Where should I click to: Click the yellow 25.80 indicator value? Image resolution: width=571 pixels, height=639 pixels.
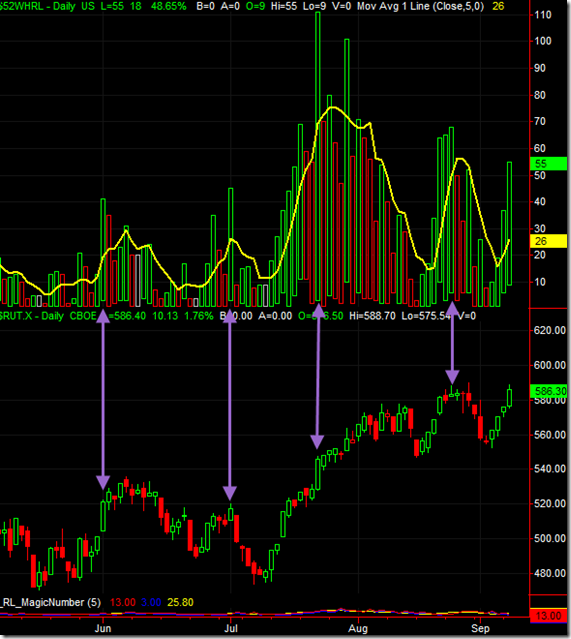(x=180, y=602)
